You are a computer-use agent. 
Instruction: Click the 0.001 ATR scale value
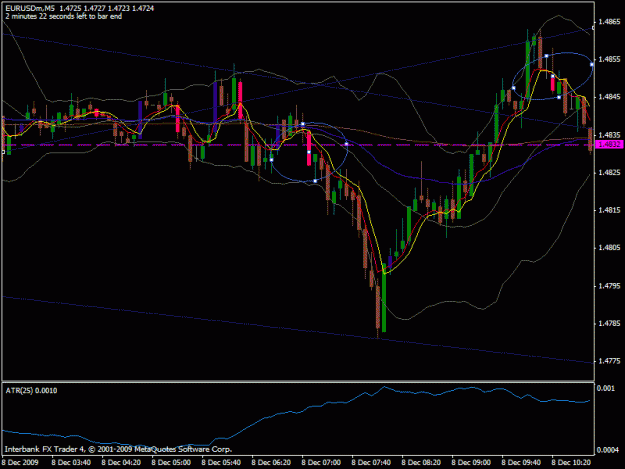(607, 388)
